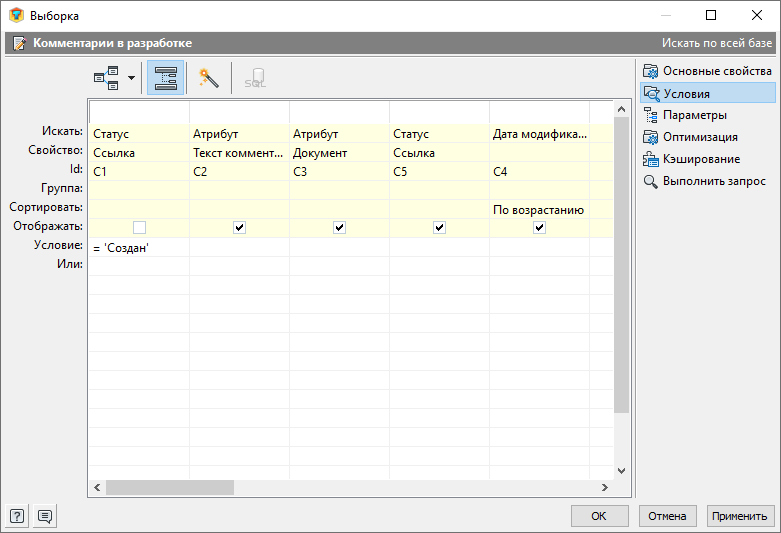Enable Отображать checkbox in C1 column
Image resolution: width=781 pixels, height=533 pixels.
tap(139, 228)
